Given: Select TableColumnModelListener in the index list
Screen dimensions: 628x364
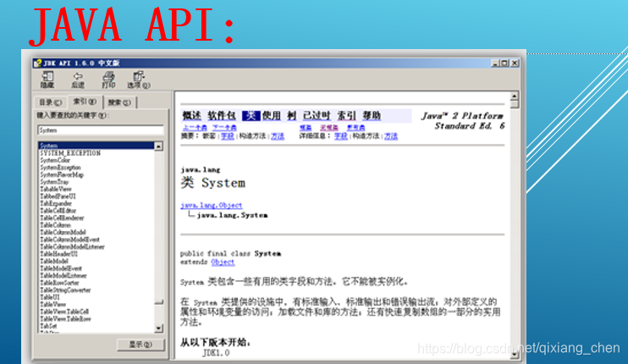Looking at the screenshot, I should [x=72, y=246].
